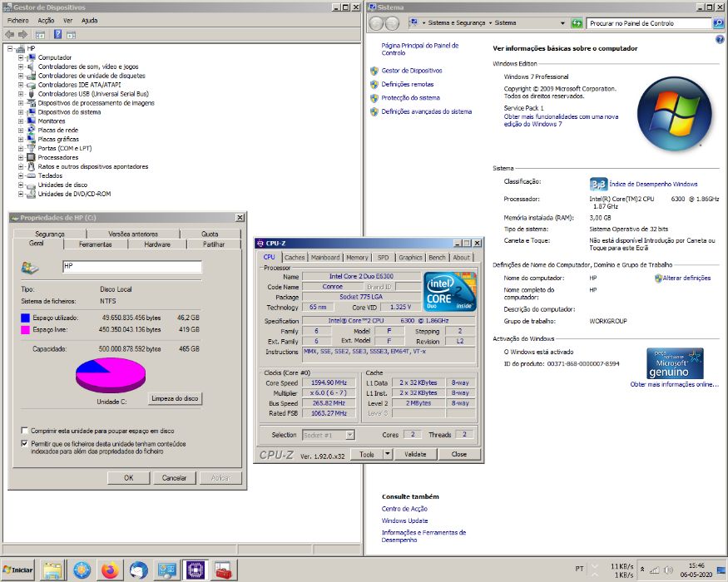728x582 pixels.
Task: Click the Intel Core 2 Duo logo in CPU-Z
Action: pyautogui.click(x=450, y=292)
